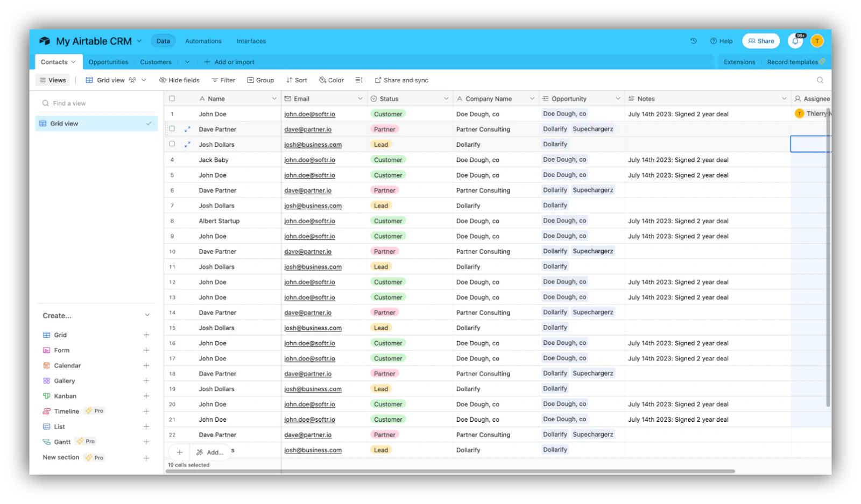Click plus icon to add new row
The image size is (861, 504).
[180, 452]
